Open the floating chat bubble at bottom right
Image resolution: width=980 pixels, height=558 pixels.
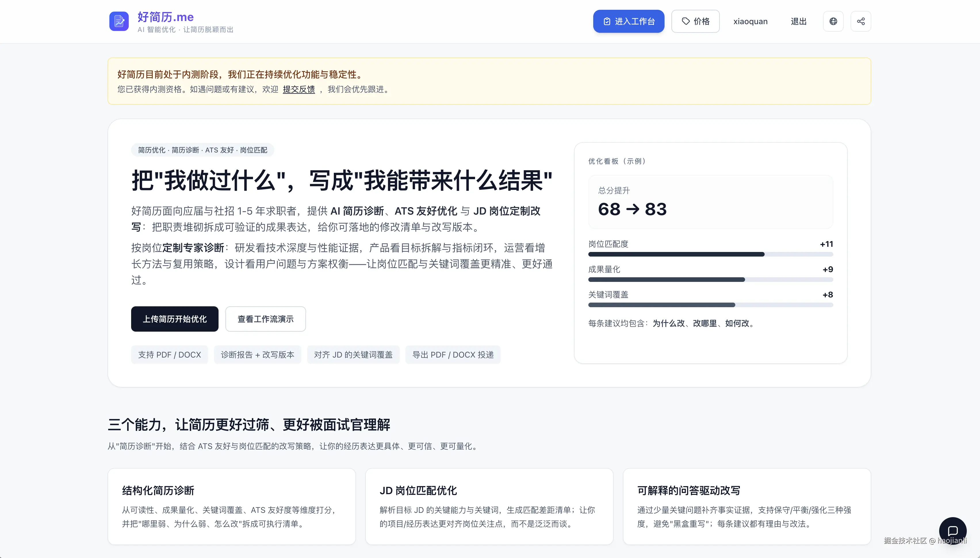(x=954, y=531)
